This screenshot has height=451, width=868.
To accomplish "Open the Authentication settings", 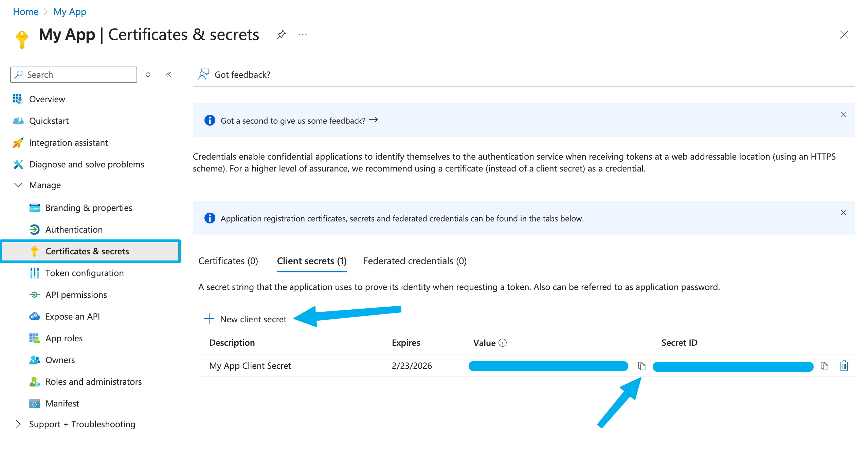I will [74, 229].
